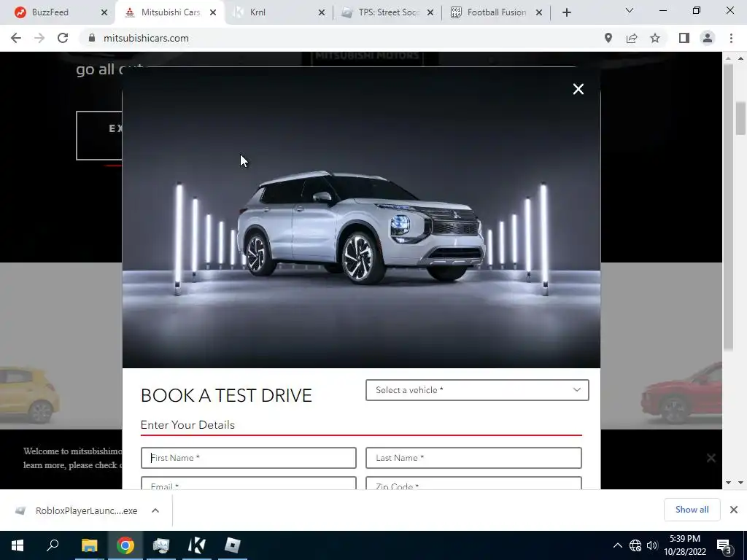Open Windows taskbar search
The width and height of the screenshot is (747, 560).
click(53, 545)
